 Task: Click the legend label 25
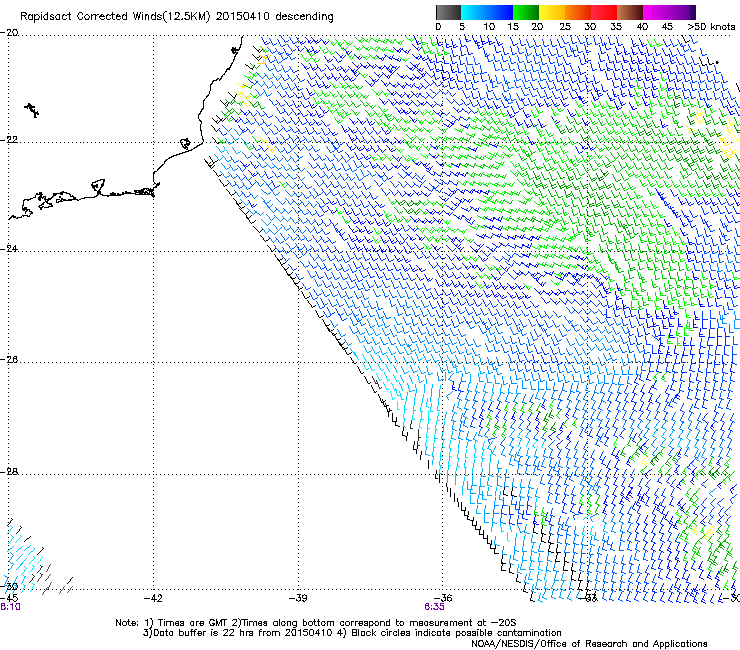pyautogui.click(x=565, y=26)
